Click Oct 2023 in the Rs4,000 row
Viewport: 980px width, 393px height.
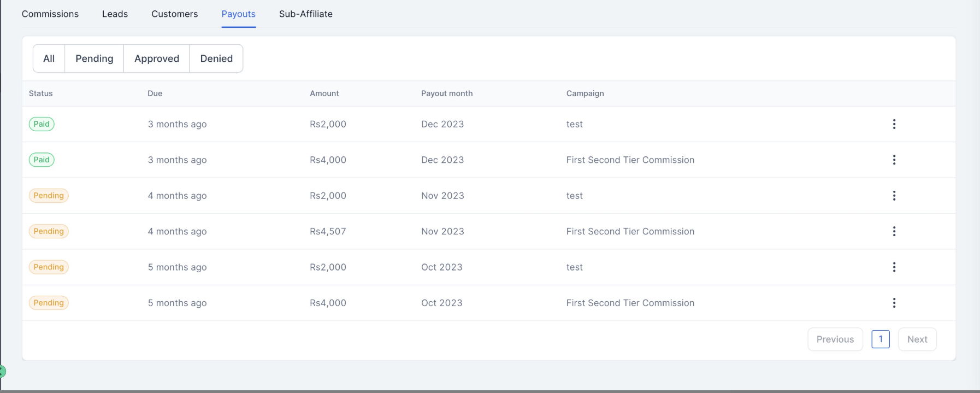tap(442, 303)
